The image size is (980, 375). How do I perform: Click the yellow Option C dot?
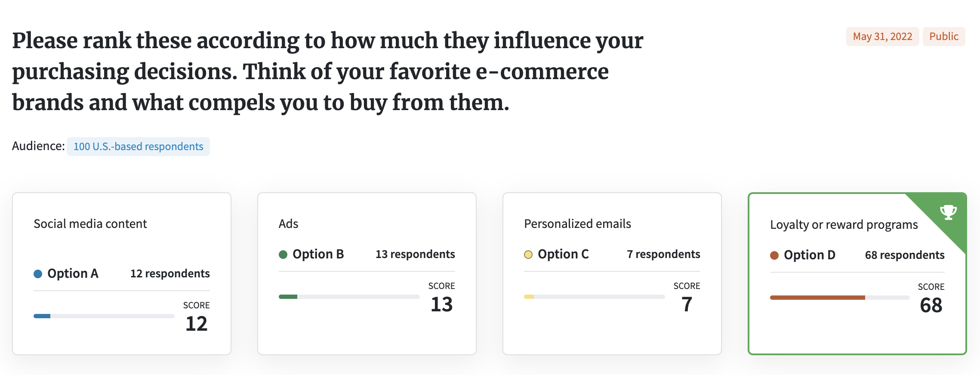coord(528,255)
